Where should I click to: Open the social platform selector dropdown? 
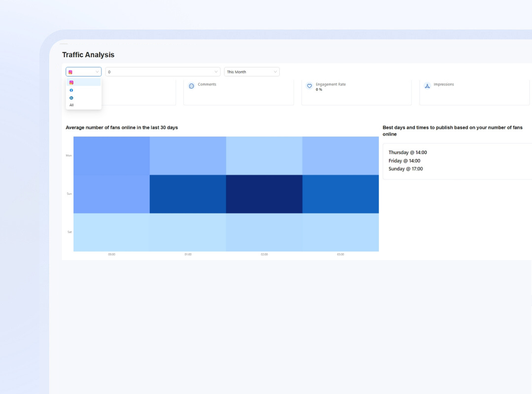(83, 72)
